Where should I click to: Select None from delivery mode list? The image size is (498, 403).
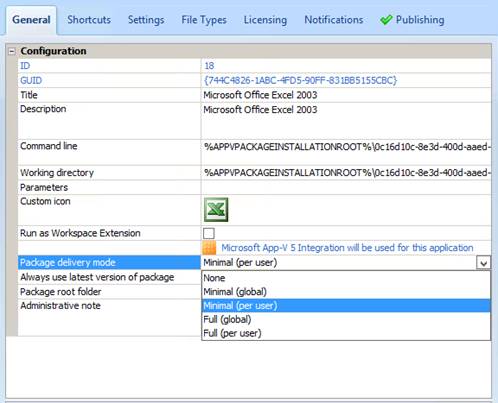[x=346, y=278]
